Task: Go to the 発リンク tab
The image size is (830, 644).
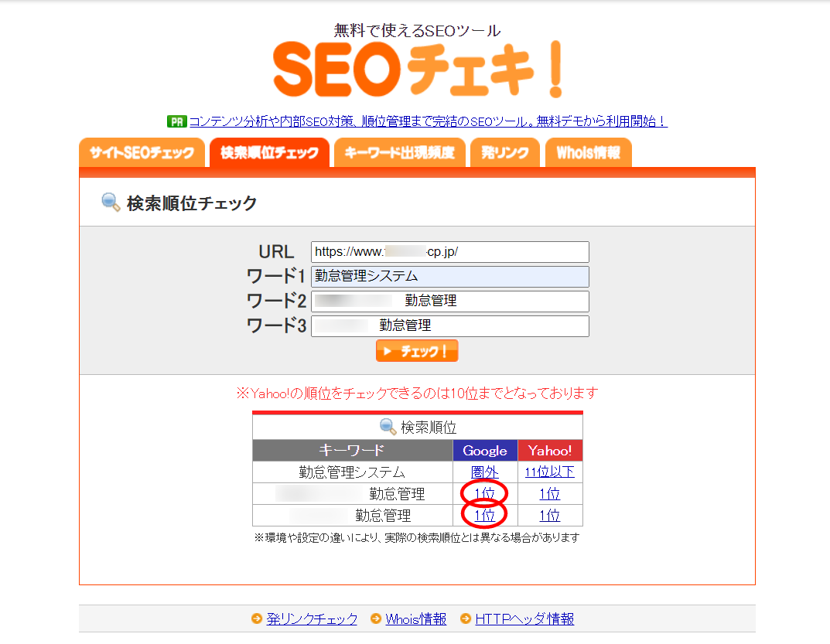Action: [505, 152]
